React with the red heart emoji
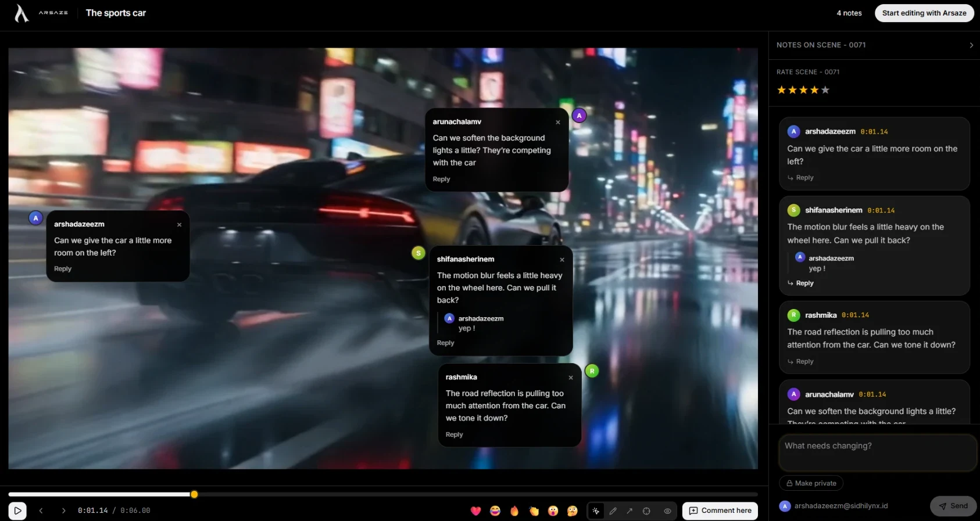Screen dimensions: 980x521 pos(475,511)
